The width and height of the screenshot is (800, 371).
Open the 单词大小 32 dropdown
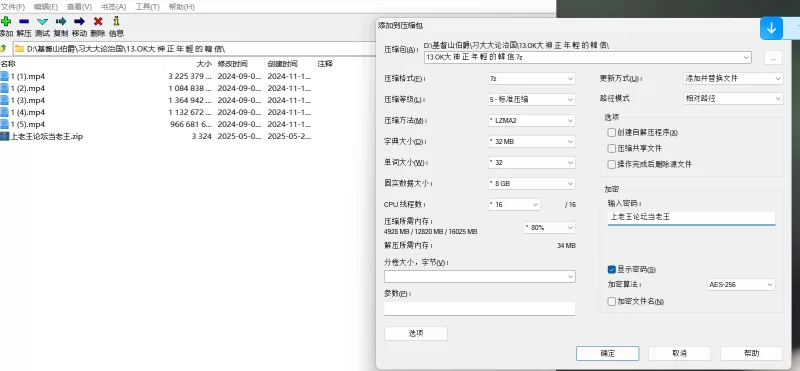pos(531,162)
